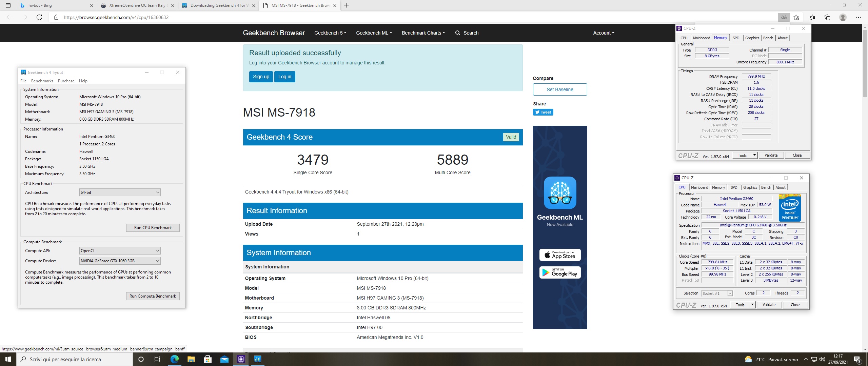Expand Benchmark Charts navigation dropdown
Image resolution: width=868 pixels, height=366 pixels.
tap(423, 33)
